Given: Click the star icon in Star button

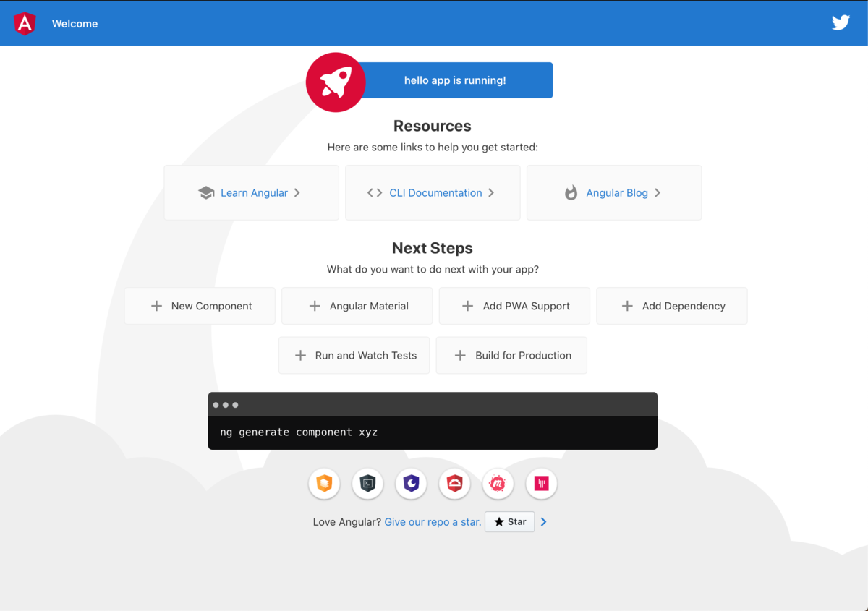Looking at the screenshot, I should point(499,522).
